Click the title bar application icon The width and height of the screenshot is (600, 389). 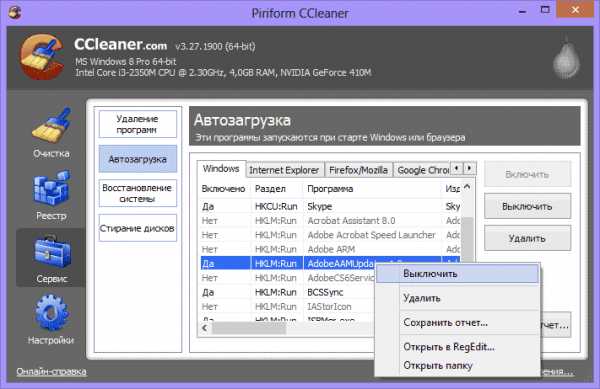click(14, 12)
